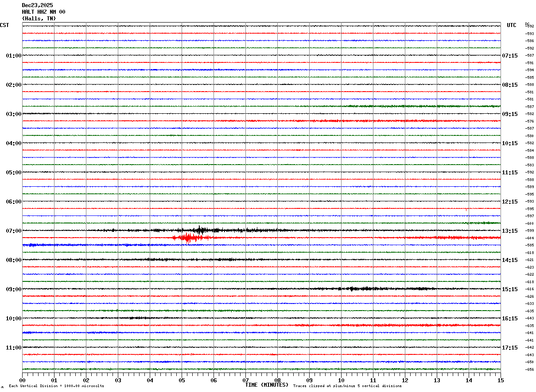Click the -656 DC offset value

click(529, 369)
